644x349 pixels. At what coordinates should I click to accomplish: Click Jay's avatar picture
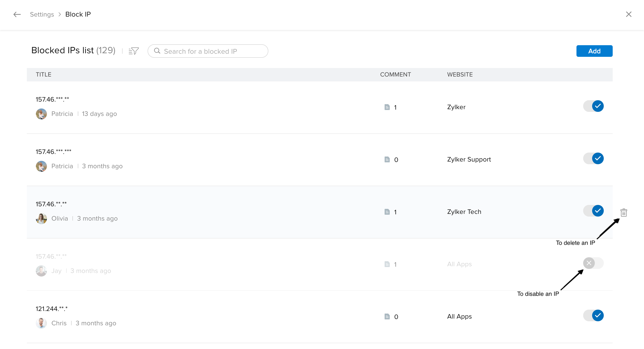(41, 271)
